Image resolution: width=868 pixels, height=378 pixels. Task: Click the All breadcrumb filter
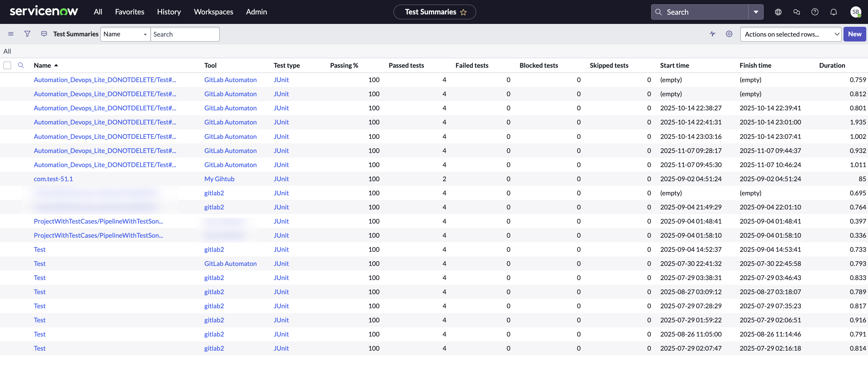click(7, 51)
